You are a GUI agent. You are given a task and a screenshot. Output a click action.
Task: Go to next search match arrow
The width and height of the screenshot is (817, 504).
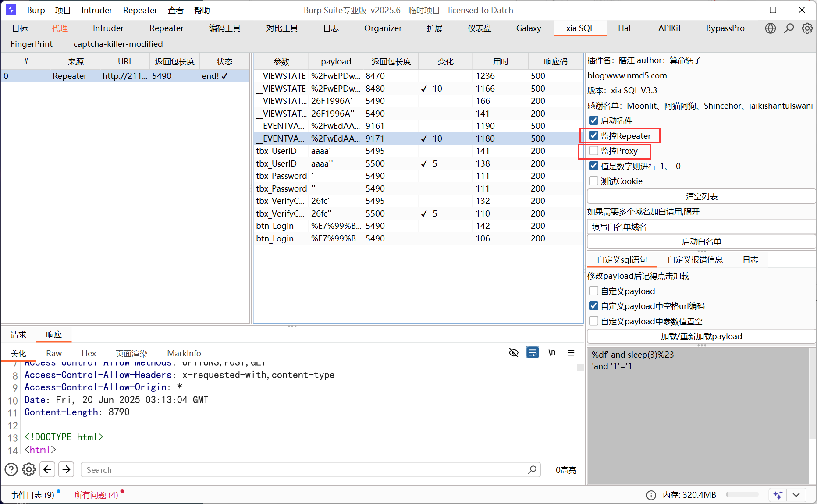coord(66,469)
